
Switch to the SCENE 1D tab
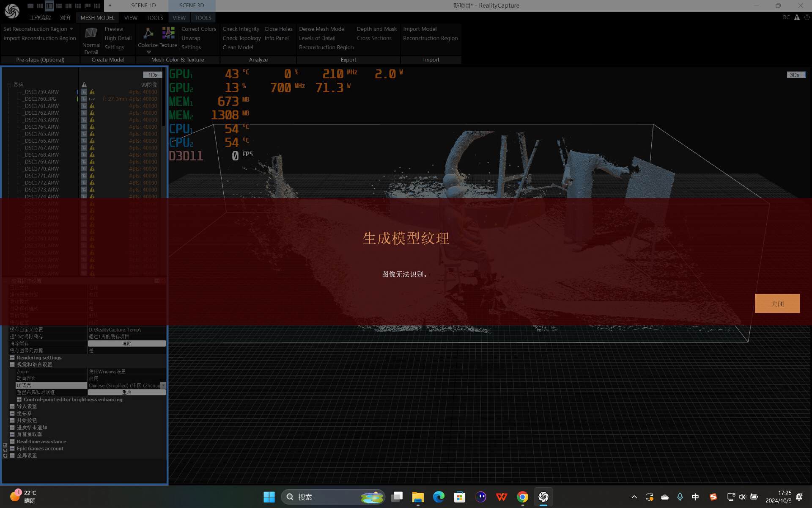tap(143, 6)
